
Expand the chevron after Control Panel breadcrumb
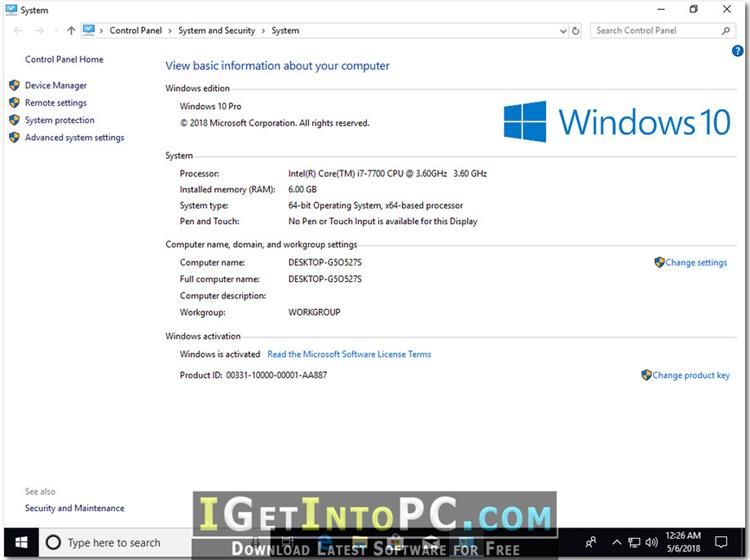170,31
